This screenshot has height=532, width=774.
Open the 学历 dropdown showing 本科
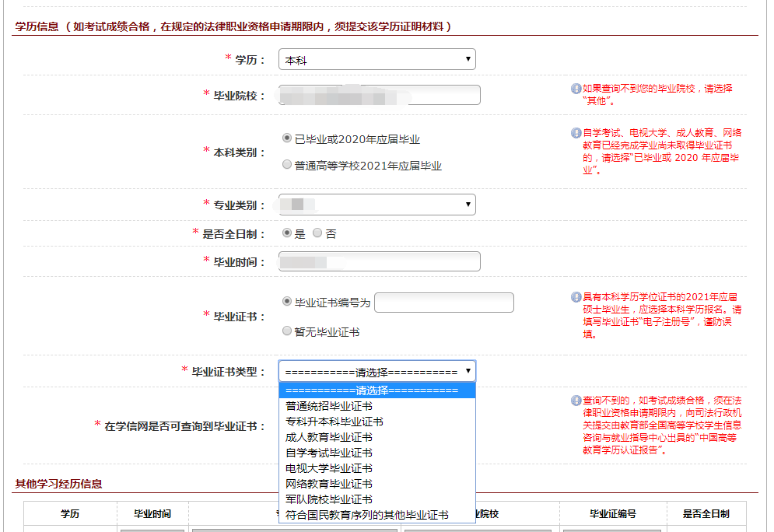377,59
